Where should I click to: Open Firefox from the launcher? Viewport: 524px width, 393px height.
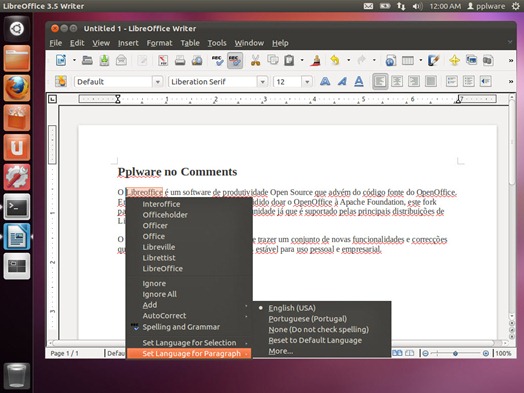pos(17,88)
